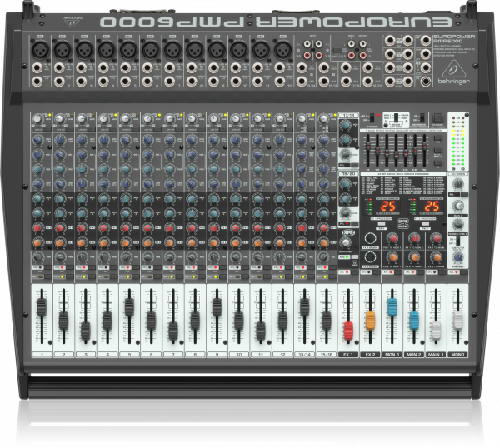Turn the channel 6 GAIN knob
The image size is (500, 448).
click(147, 119)
